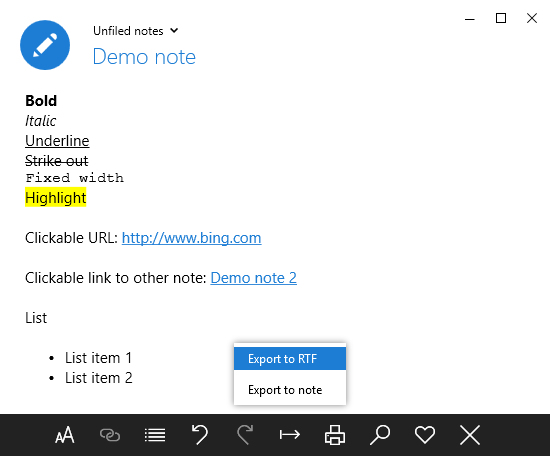Image resolution: width=550 pixels, height=456 pixels.
Task: Click the chevron next to Unfiled notes
Action: [x=174, y=31]
